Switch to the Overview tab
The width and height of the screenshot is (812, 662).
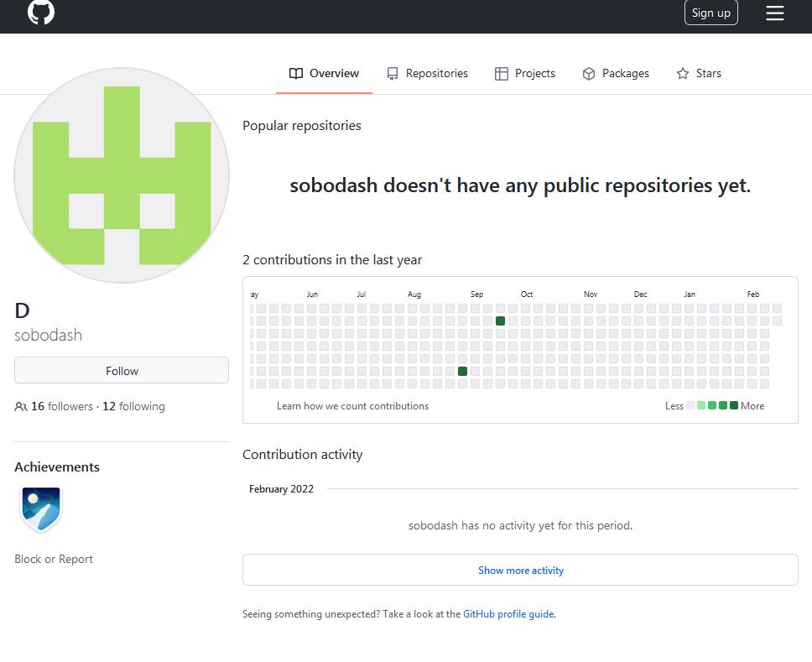(324, 74)
